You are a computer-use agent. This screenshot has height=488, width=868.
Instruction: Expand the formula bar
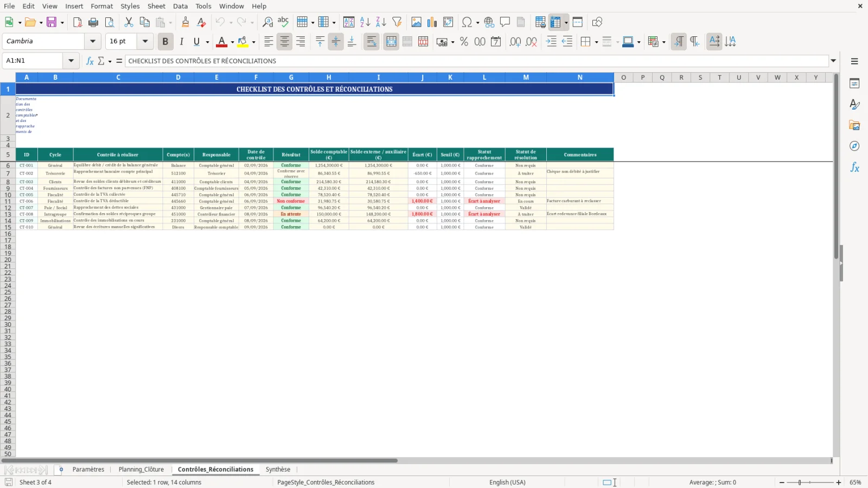click(x=833, y=61)
